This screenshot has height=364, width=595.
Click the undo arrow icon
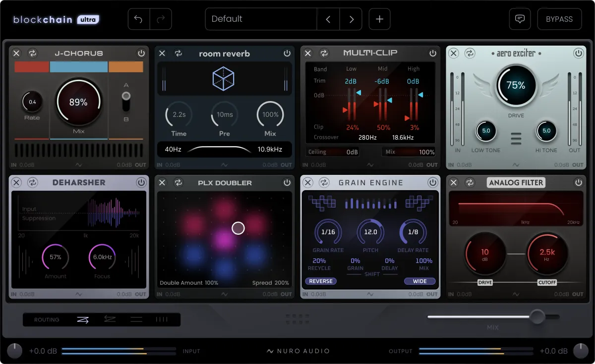139,19
